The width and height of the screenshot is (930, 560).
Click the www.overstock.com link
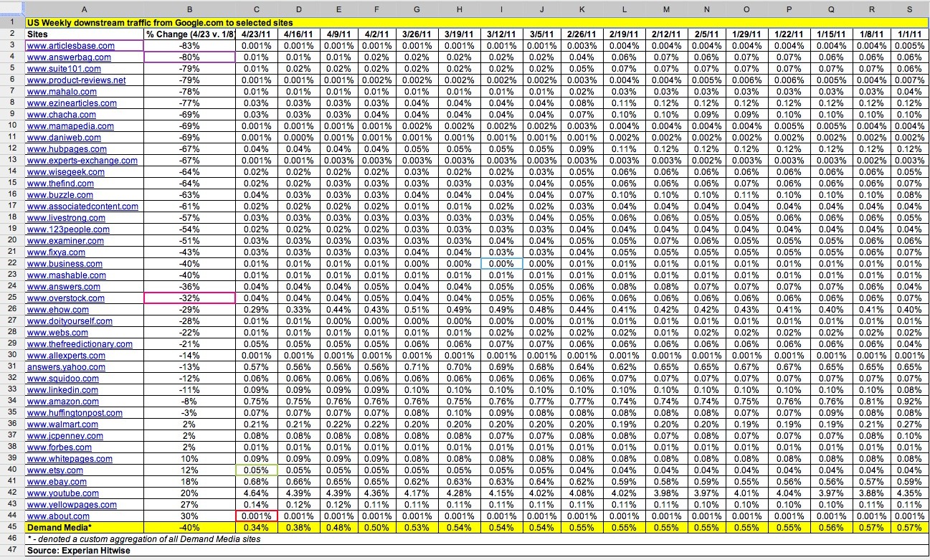click(66, 298)
